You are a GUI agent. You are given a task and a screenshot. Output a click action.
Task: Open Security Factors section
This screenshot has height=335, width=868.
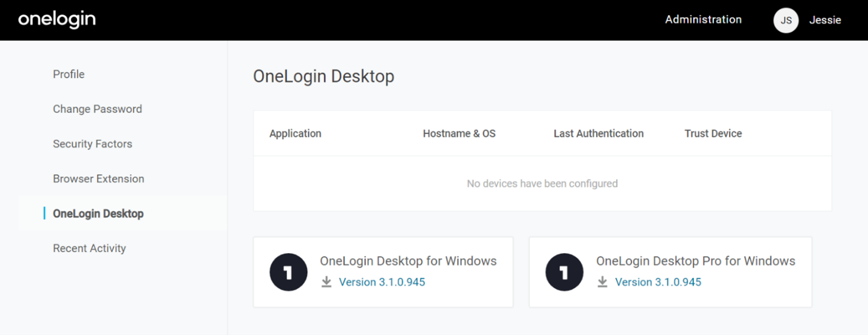click(92, 144)
